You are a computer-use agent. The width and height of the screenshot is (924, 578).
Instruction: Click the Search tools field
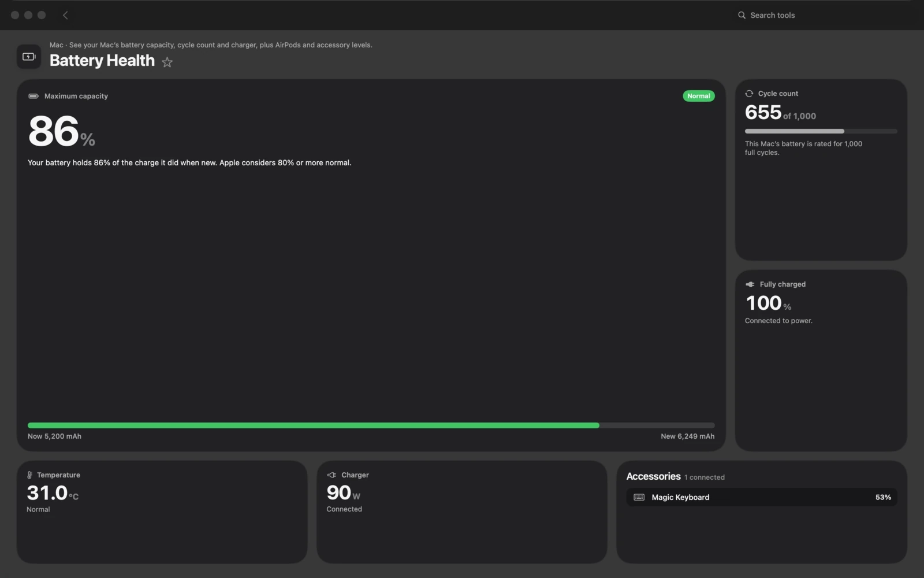coord(820,15)
